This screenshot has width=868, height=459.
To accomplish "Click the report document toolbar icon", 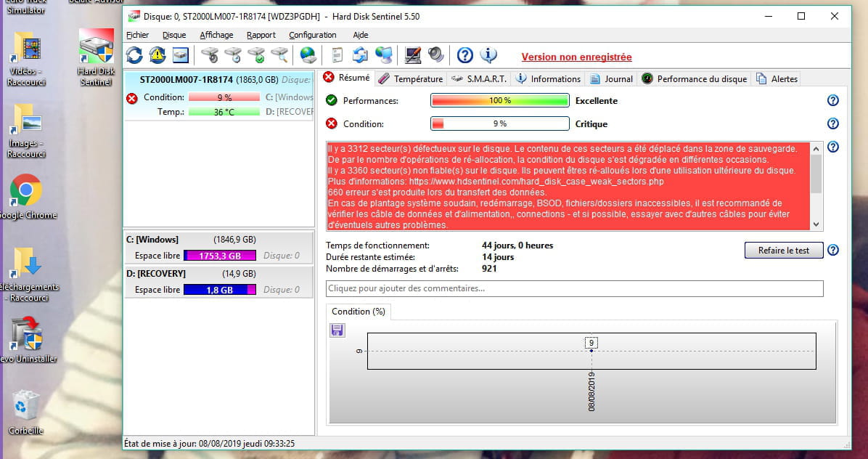I will pyautogui.click(x=337, y=54).
